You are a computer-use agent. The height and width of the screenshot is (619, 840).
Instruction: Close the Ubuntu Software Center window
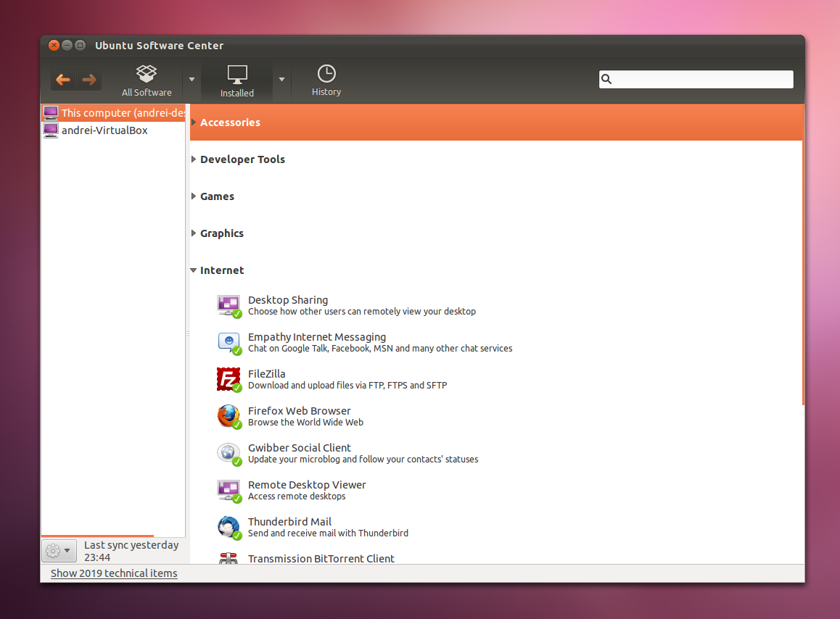point(54,46)
